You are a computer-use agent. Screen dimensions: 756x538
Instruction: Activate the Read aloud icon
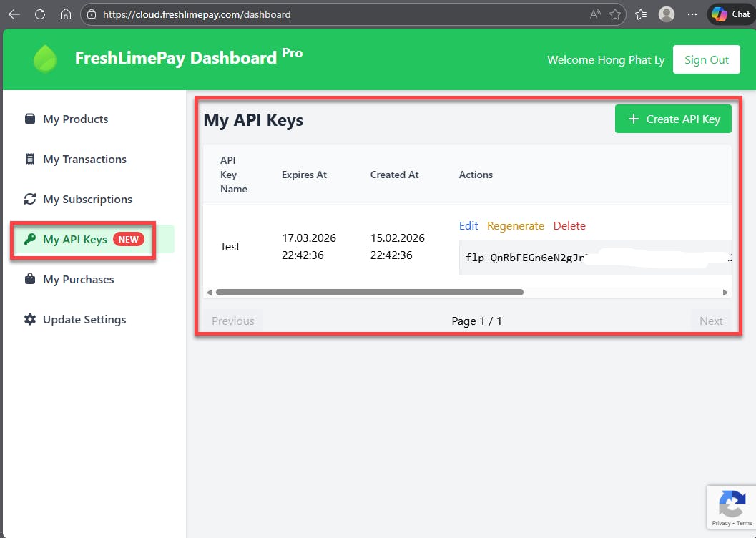coord(595,14)
